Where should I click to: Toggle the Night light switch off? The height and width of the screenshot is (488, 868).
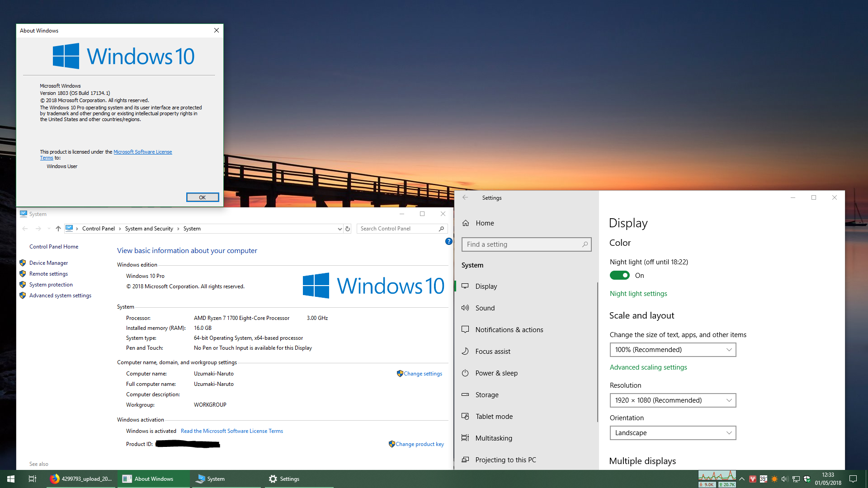click(x=619, y=276)
